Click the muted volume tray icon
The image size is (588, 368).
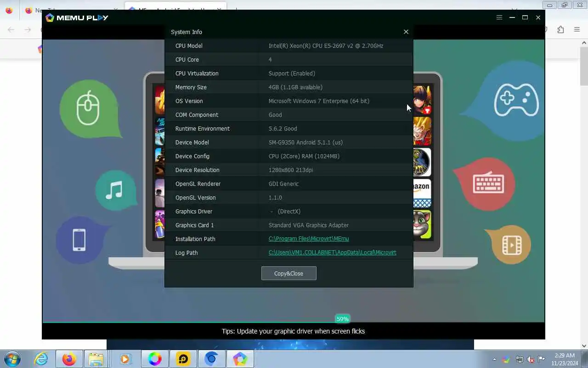531,360
